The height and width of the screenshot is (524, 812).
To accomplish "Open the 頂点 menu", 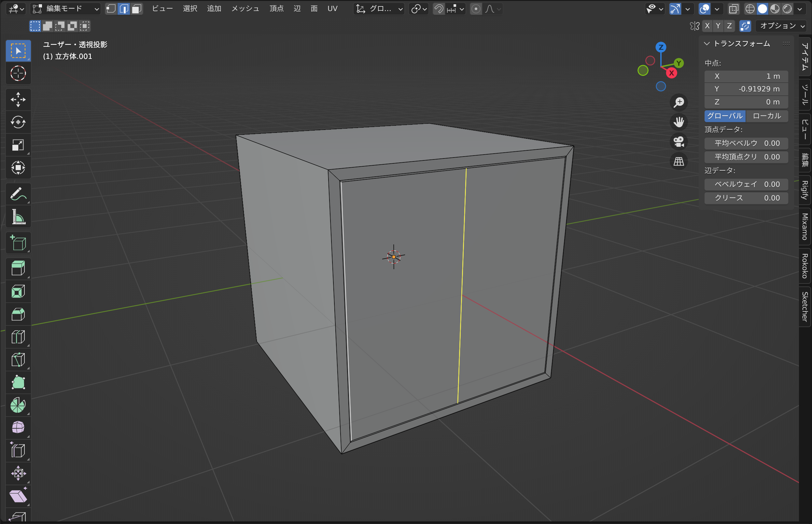I will click(x=276, y=8).
